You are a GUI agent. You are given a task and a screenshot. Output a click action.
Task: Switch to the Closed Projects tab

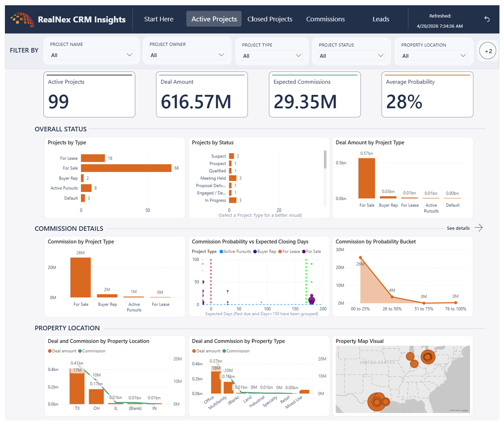[270, 19]
